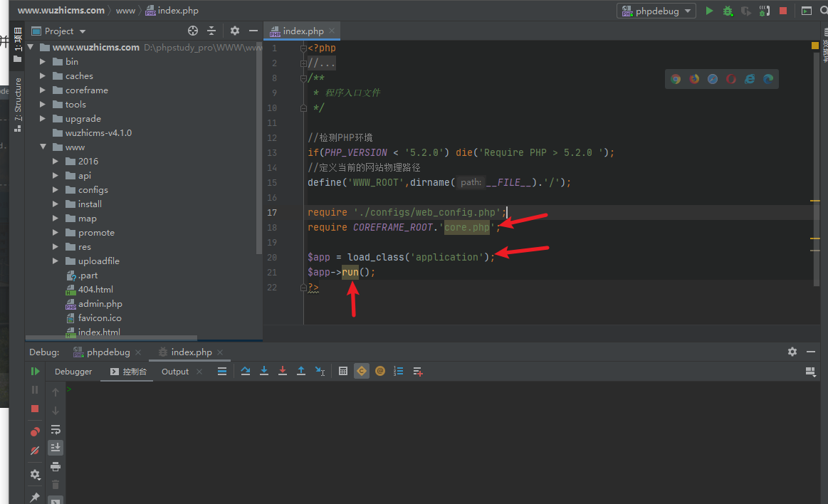This screenshot has width=828, height=504.
Task: Click yellow inspection indicator square
Action: click(815, 46)
